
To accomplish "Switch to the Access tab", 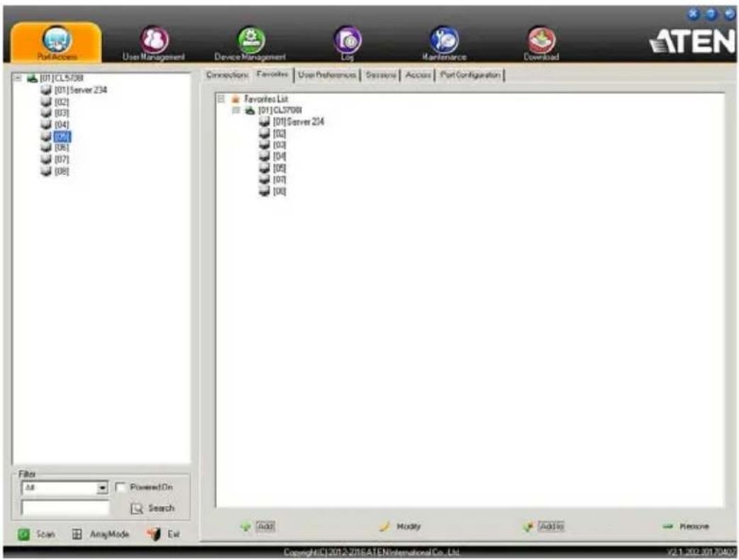I will click(x=418, y=75).
